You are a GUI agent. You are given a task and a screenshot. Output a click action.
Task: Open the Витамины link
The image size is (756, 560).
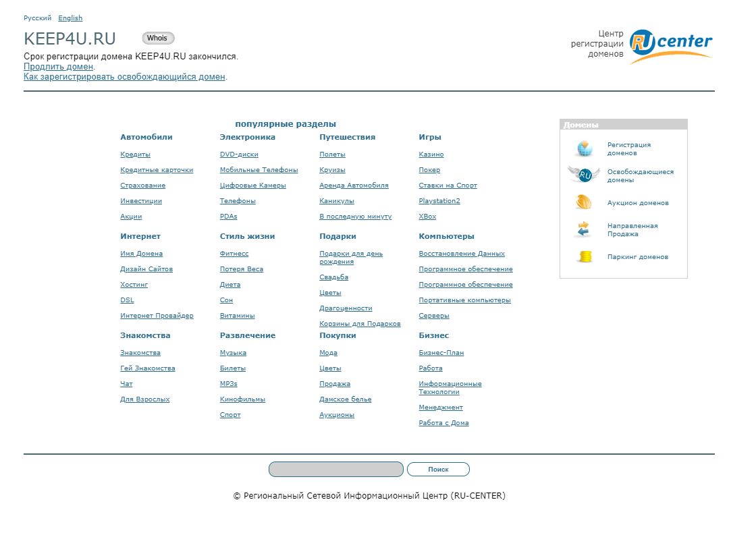[237, 316]
